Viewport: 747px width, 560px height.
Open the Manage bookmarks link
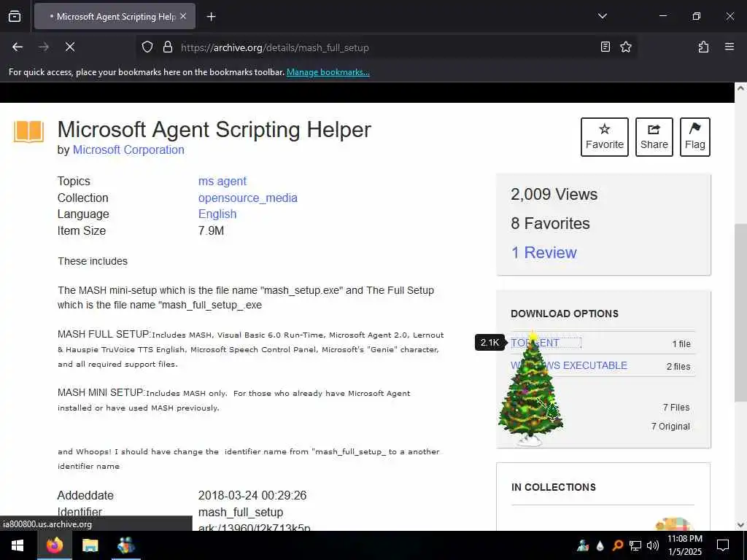(x=328, y=72)
